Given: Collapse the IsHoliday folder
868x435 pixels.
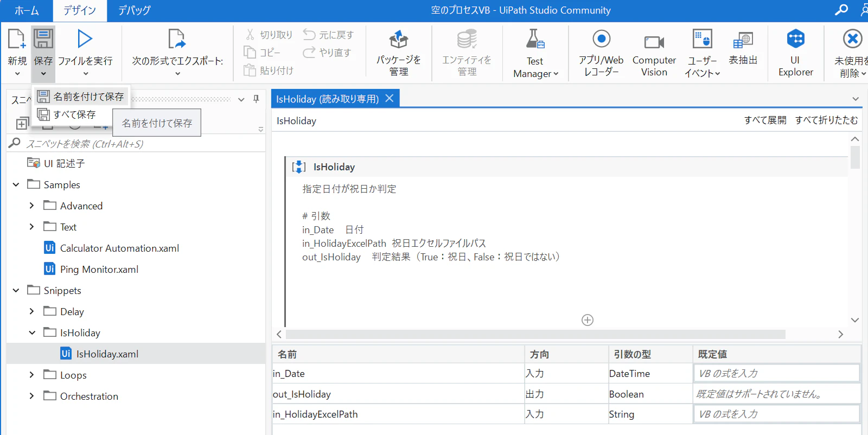Looking at the screenshot, I should pyautogui.click(x=32, y=332).
